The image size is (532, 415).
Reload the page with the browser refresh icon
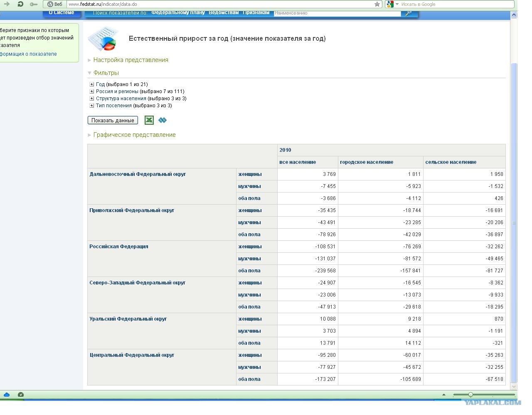[20, 4]
